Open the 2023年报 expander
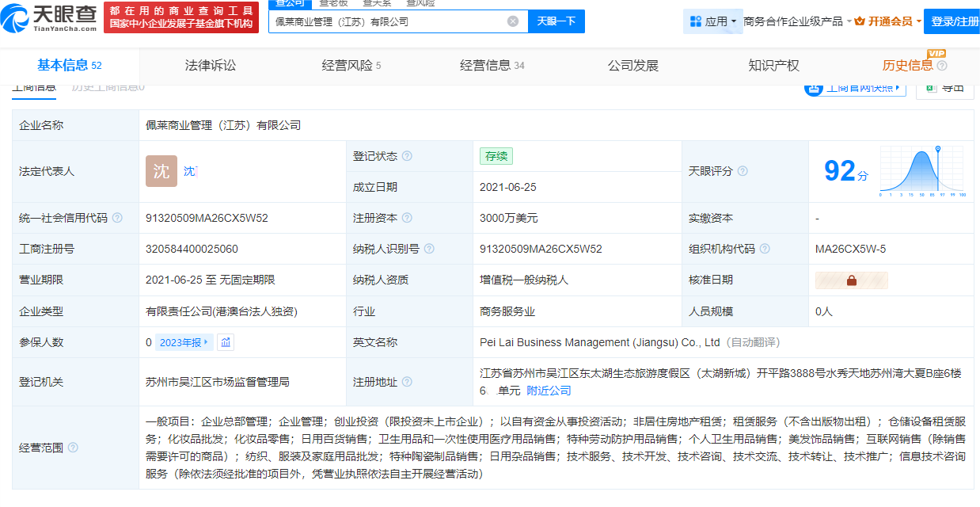This screenshot has width=980, height=507. [184, 342]
